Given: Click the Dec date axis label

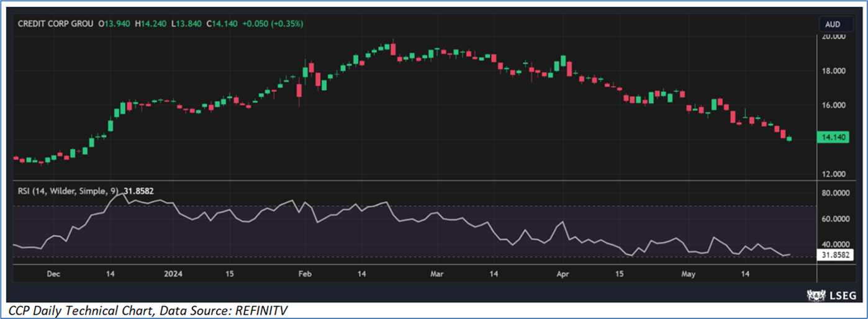Looking at the screenshot, I should point(54,274).
